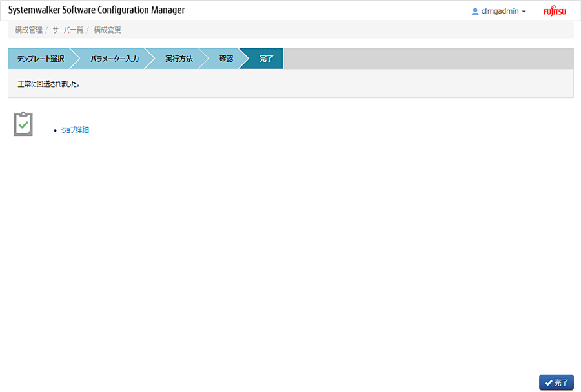The height and width of the screenshot is (392, 581).
Task: Open the ジョブ詳細 link
Action: 75,130
